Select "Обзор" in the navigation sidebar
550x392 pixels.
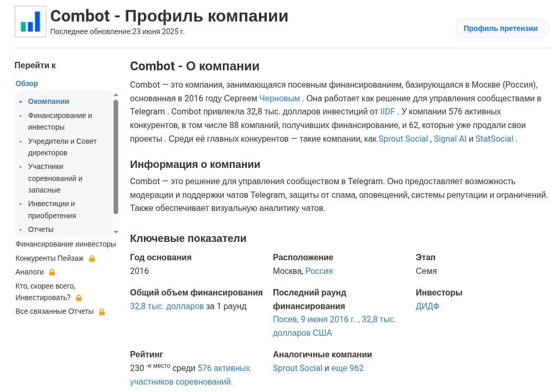tap(26, 83)
